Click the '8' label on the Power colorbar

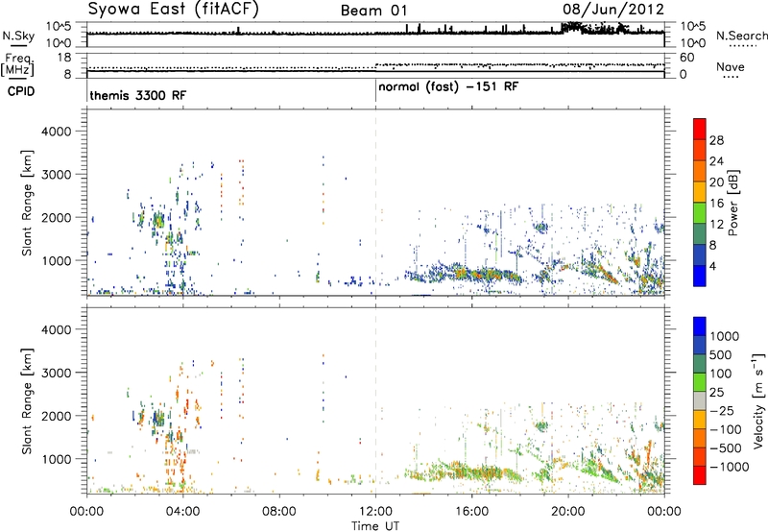point(713,246)
